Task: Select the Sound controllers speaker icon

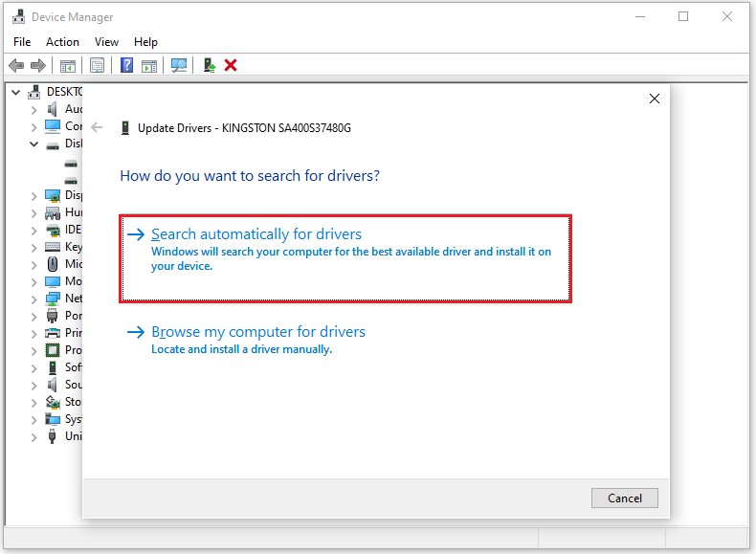Action: (52, 385)
